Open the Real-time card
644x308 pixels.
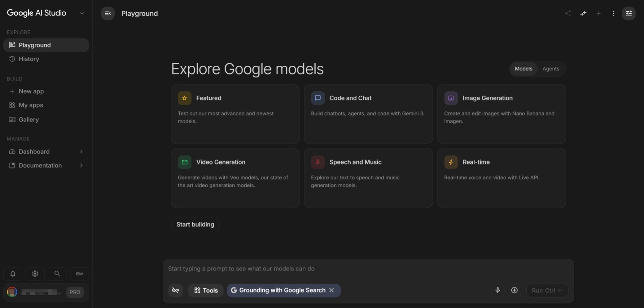(502, 178)
